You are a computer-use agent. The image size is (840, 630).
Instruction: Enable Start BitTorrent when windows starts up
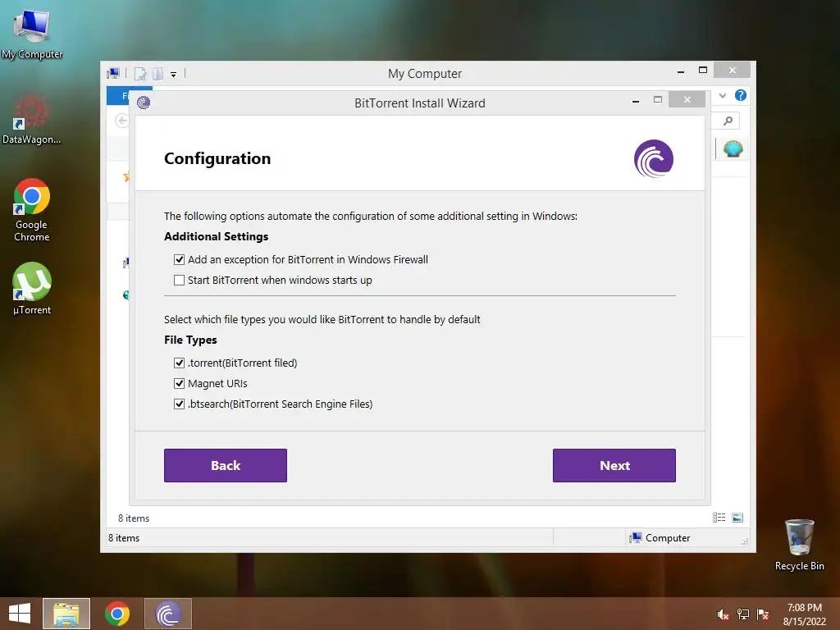(x=179, y=281)
